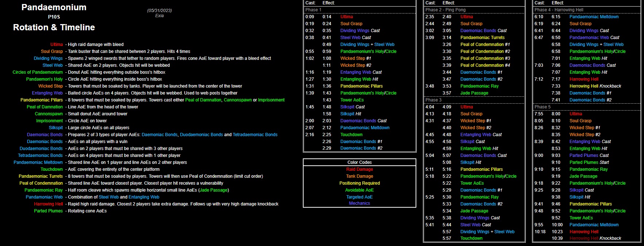Select the P10S subtitle under the title

click(54, 17)
